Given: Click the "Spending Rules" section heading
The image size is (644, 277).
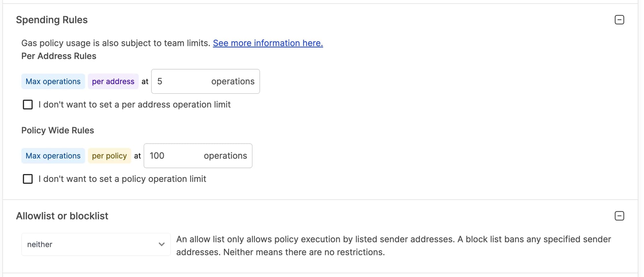Looking at the screenshot, I should [52, 20].
